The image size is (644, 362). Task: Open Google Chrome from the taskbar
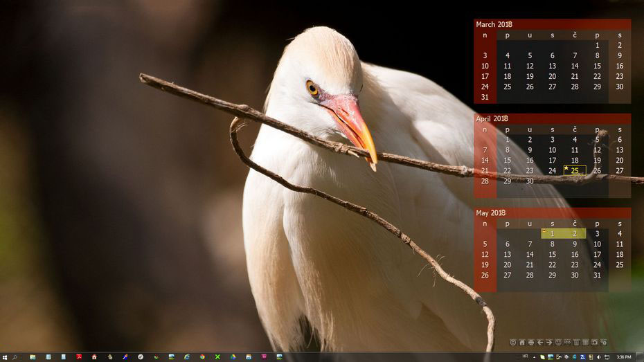[x=202, y=357]
